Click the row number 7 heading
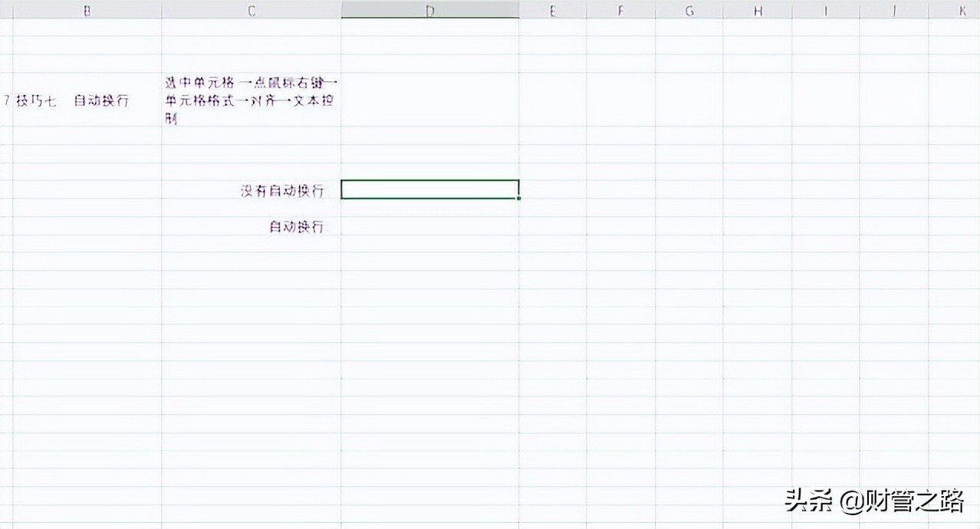This screenshot has width=980, height=529. [6, 100]
